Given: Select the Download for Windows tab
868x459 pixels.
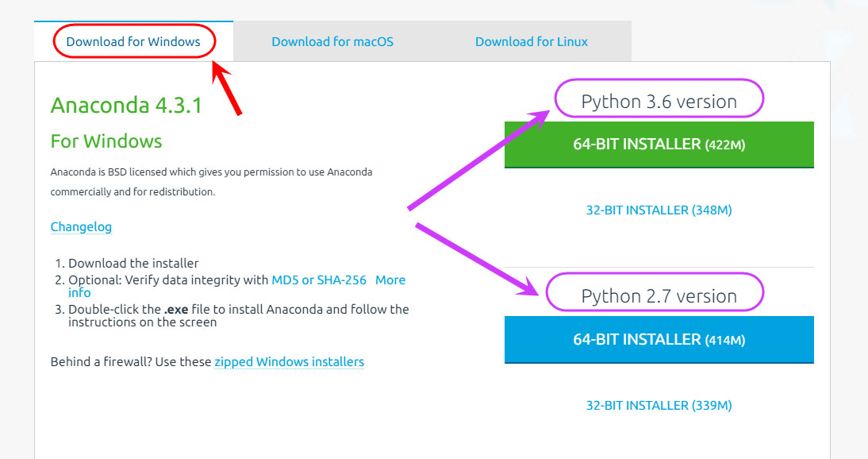Looking at the screenshot, I should [x=133, y=41].
